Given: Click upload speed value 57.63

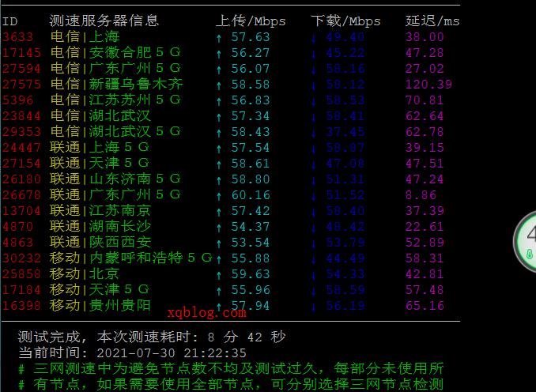Looking at the screenshot, I should (251, 37).
